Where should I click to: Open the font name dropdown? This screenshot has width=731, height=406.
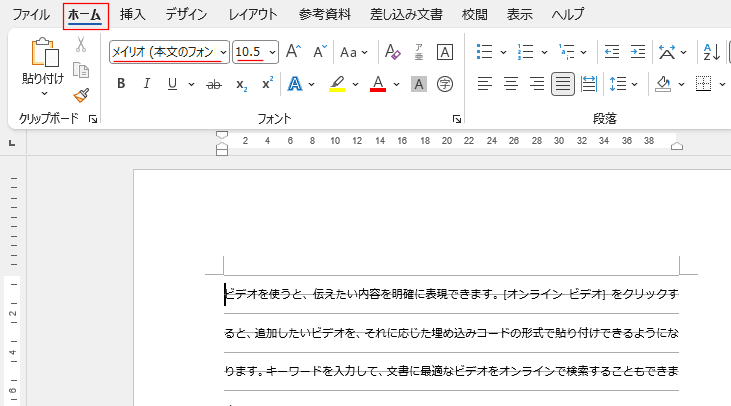[224, 52]
